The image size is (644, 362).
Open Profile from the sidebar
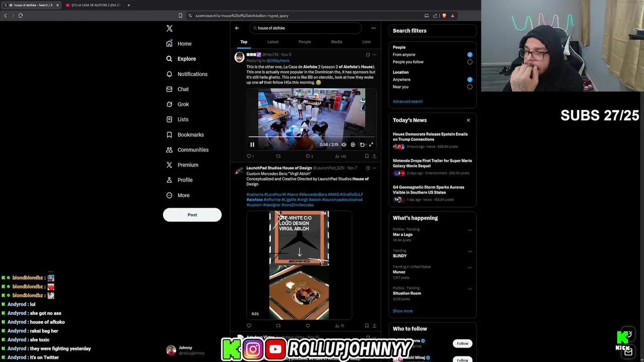[179, 180]
